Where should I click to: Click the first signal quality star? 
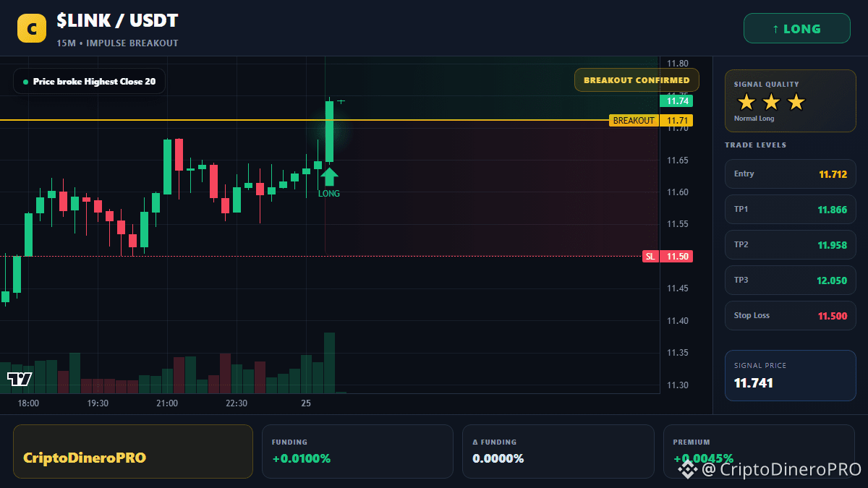[x=746, y=102]
